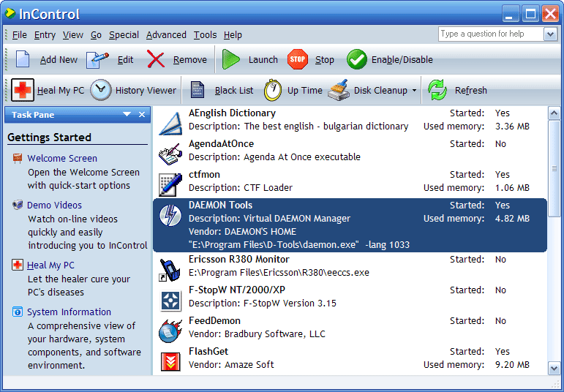
Task: Open the Advanced menu
Action: (x=166, y=35)
